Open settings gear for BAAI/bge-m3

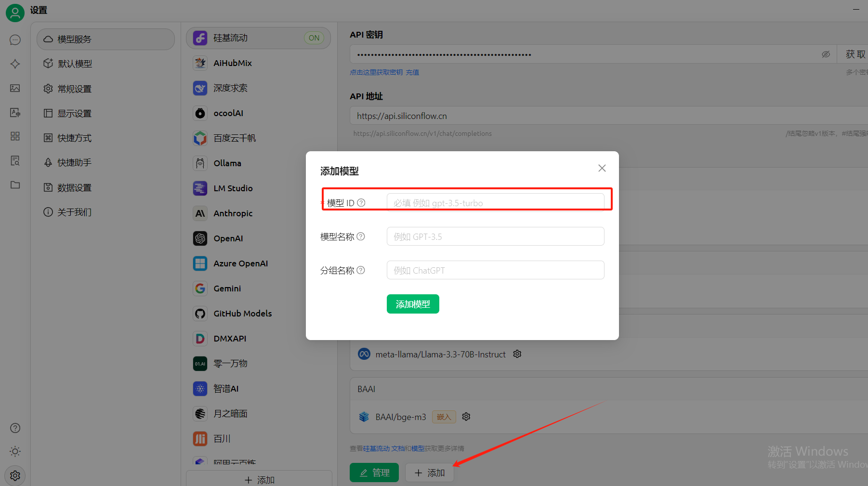466,417
